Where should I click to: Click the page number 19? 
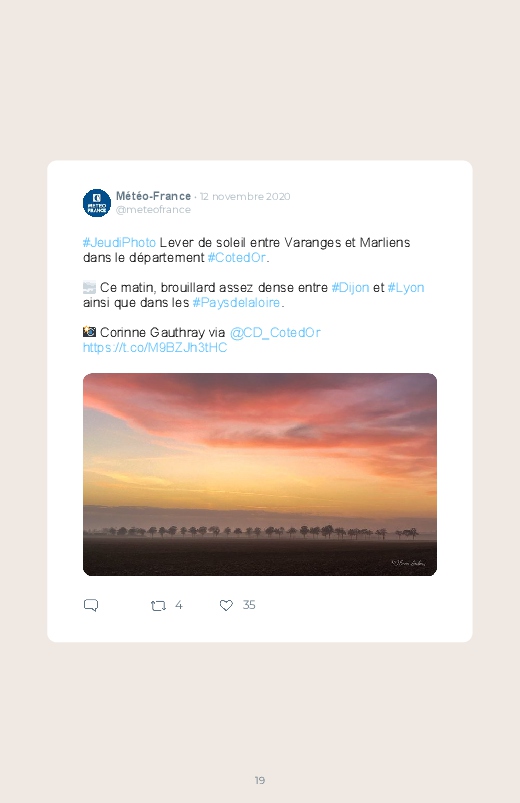point(260,780)
